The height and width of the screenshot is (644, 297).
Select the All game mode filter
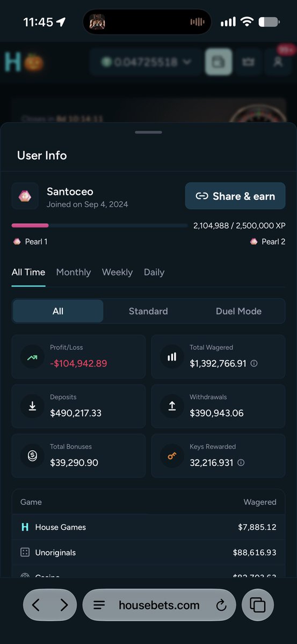click(x=58, y=311)
